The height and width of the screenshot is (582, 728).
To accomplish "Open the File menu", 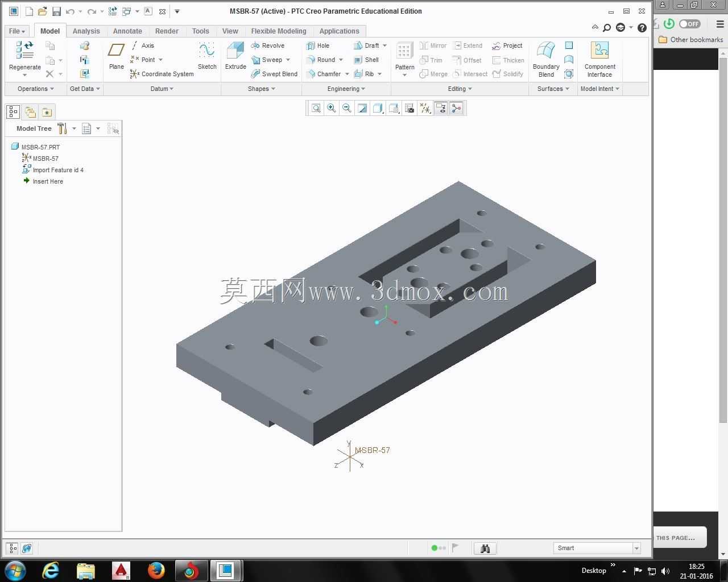I will [17, 31].
